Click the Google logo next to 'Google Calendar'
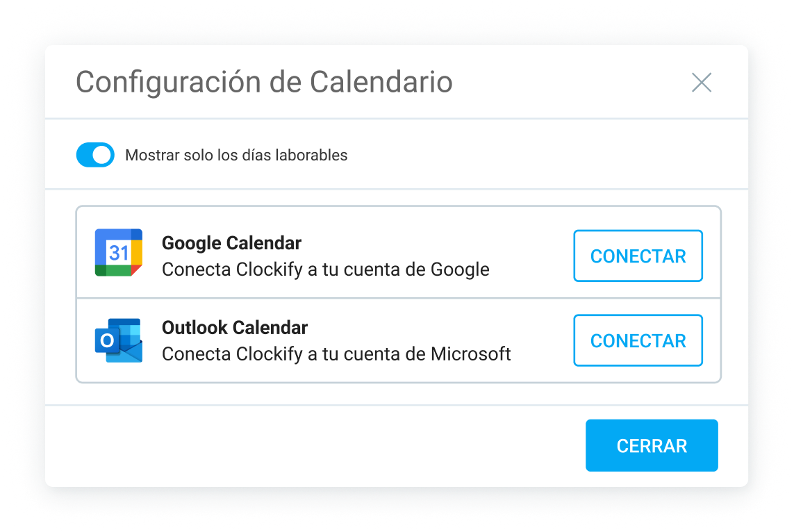The image size is (794, 532). point(118,253)
